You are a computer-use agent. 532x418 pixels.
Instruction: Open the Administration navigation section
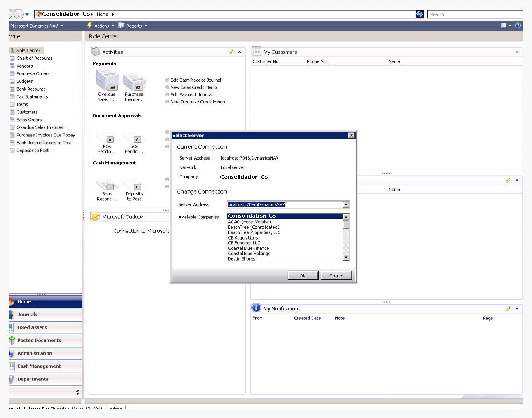pyautogui.click(x=45, y=353)
